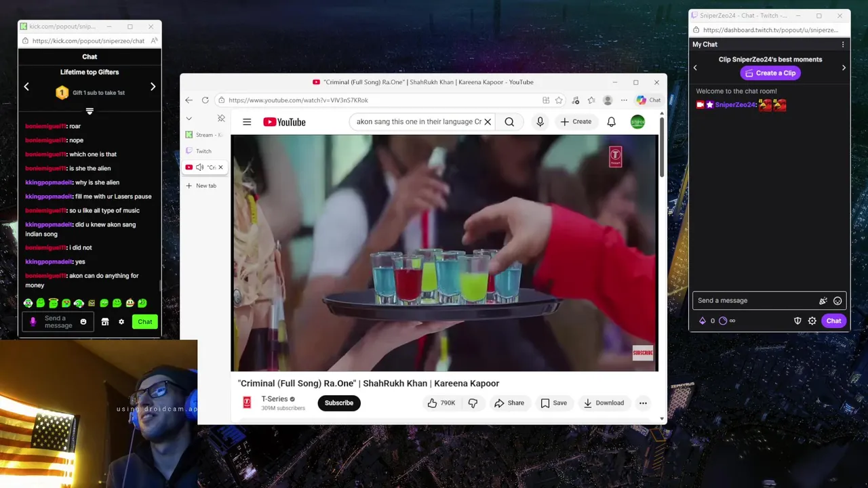The height and width of the screenshot is (488, 868).
Task: Open Twitch My Chat options menu
Action: pos(843,45)
